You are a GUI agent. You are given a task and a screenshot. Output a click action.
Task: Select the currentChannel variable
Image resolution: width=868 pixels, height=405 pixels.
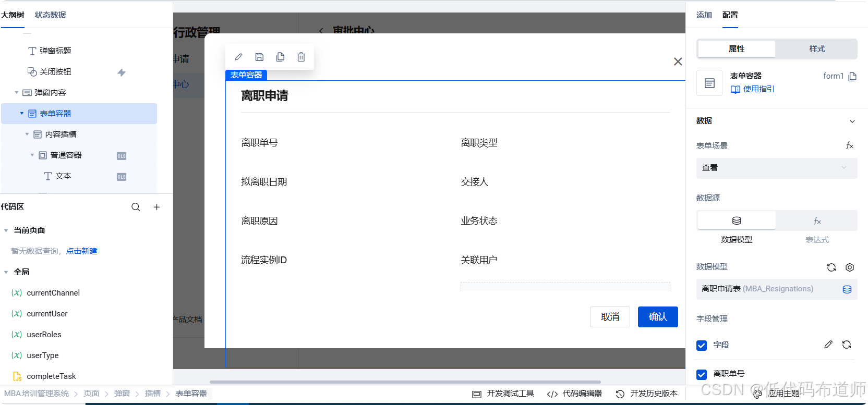coord(53,293)
